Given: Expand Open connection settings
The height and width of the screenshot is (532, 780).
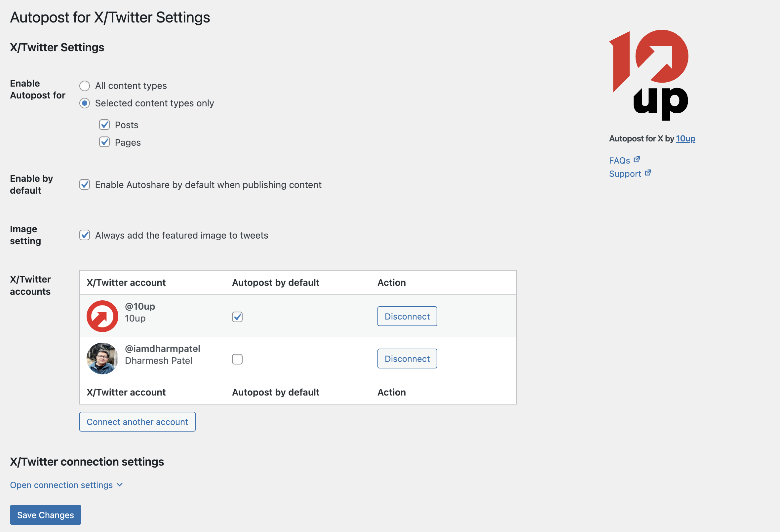Looking at the screenshot, I should click(x=61, y=485).
